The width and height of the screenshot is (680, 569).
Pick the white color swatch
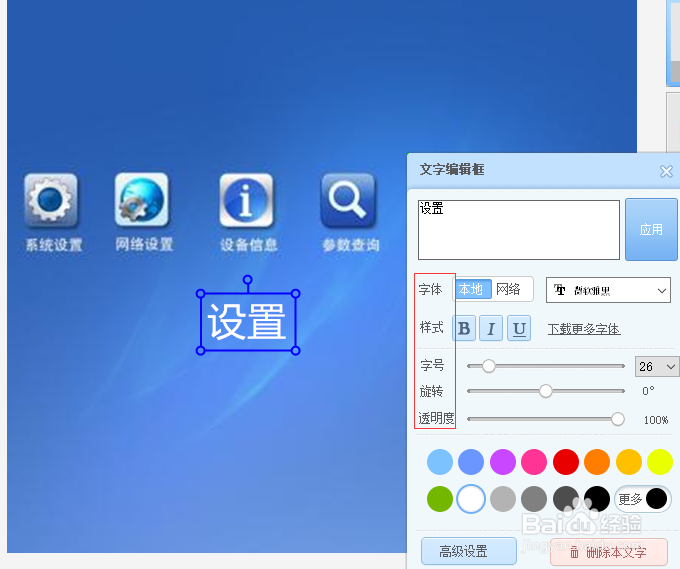coord(471,499)
